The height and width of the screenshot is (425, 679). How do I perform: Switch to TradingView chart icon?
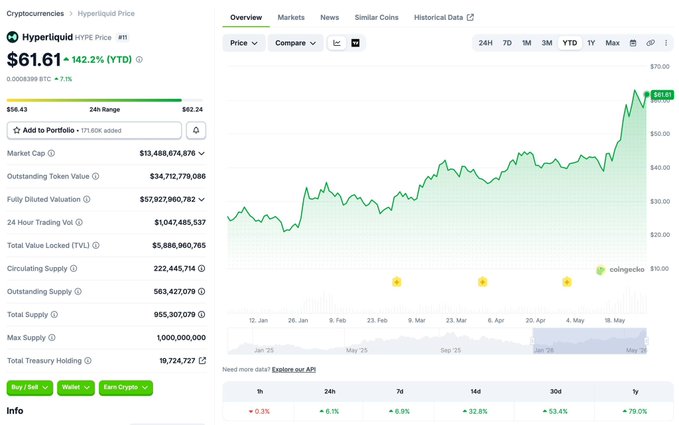pyautogui.click(x=355, y=43)
